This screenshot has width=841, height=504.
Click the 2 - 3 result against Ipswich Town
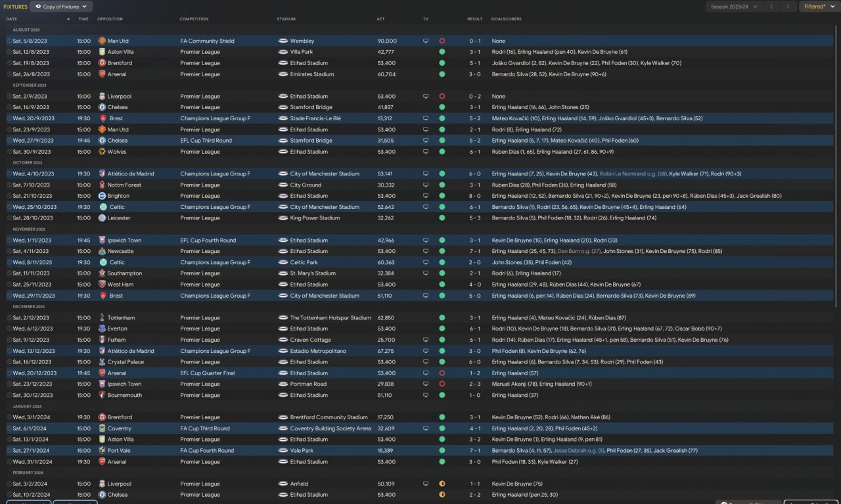coord(475,384)
